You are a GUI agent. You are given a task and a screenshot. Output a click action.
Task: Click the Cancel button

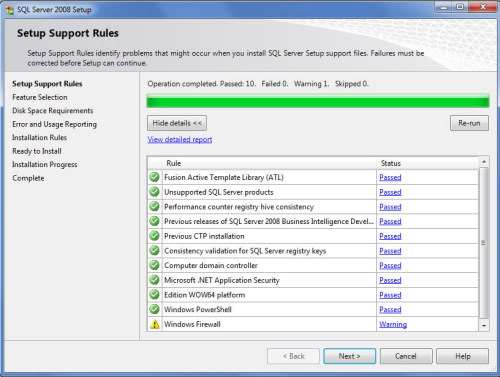[406, 356]
